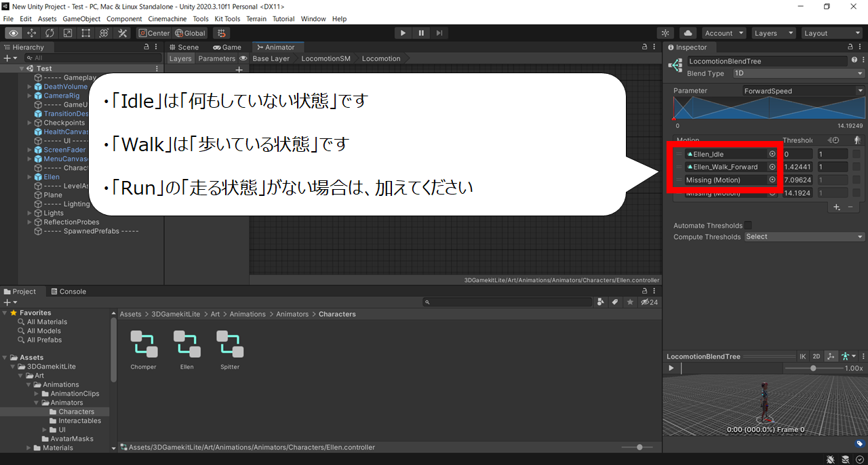This screenshot has height=465, width=868.
Task: Switch to the Game tab
Action: [227, 47]
